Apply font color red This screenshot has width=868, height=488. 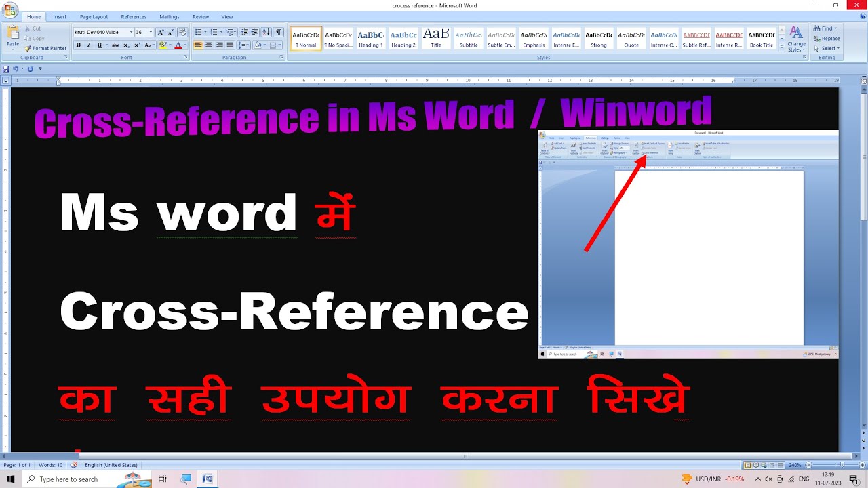178,45
